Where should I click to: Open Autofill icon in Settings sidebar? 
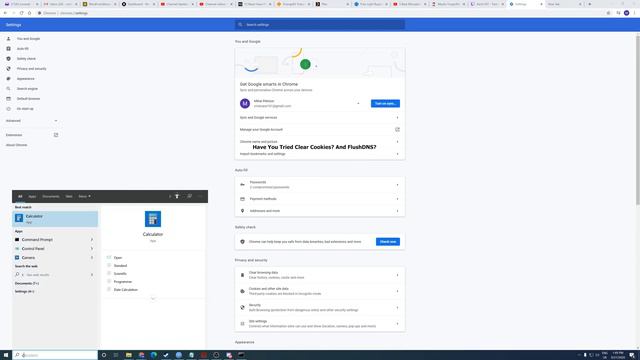(x=9, y=49)
